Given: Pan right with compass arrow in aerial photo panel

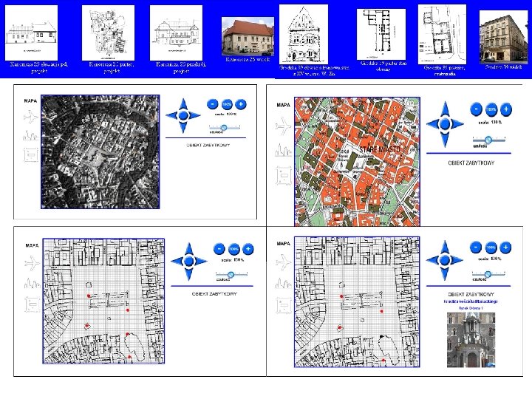Looking at the screenshot, I should [195, 116].
